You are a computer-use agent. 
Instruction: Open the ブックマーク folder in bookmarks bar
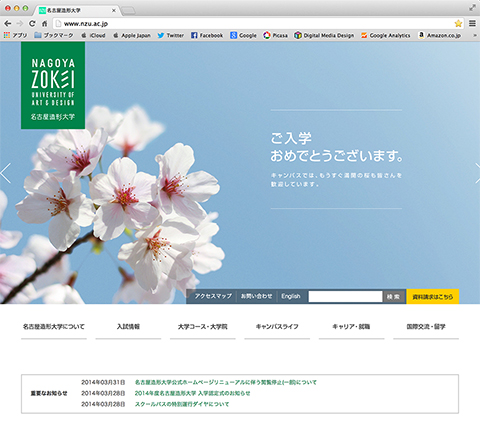click(54, 35)
